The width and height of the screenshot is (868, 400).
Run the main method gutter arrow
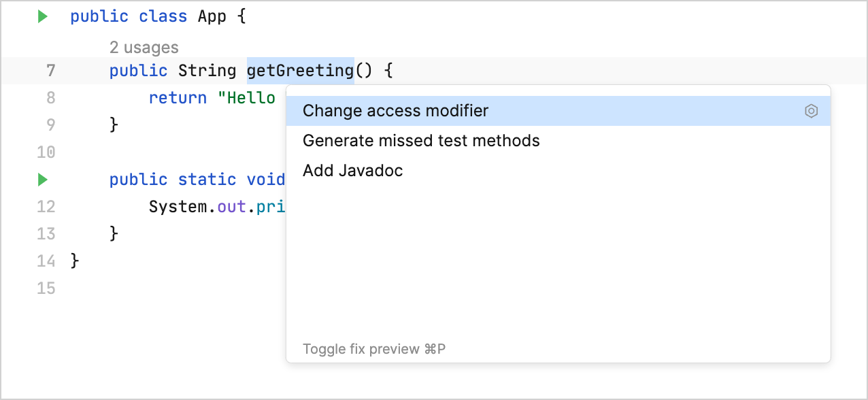(42, 179)
